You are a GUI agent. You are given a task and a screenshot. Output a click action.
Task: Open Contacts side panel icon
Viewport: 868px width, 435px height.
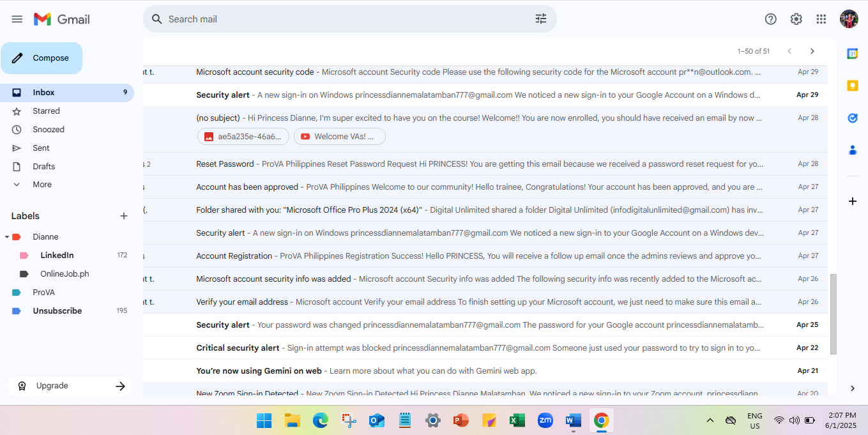(852, 150)
